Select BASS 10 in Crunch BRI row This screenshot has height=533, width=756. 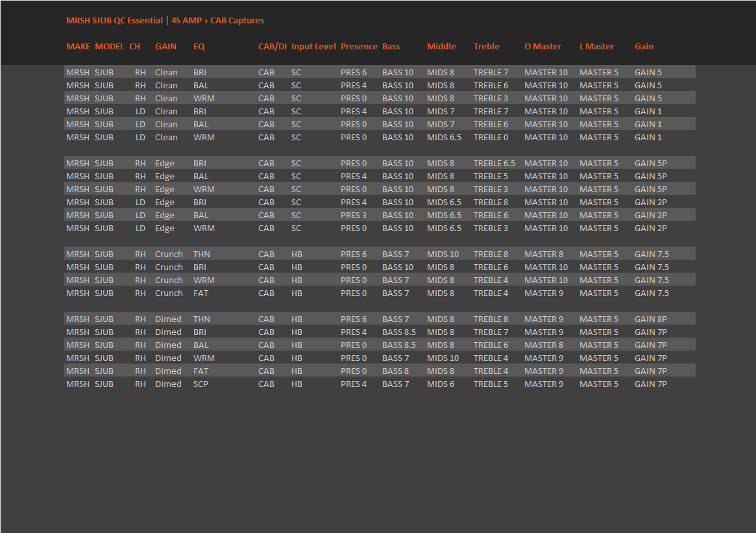(x=398, y=267)
